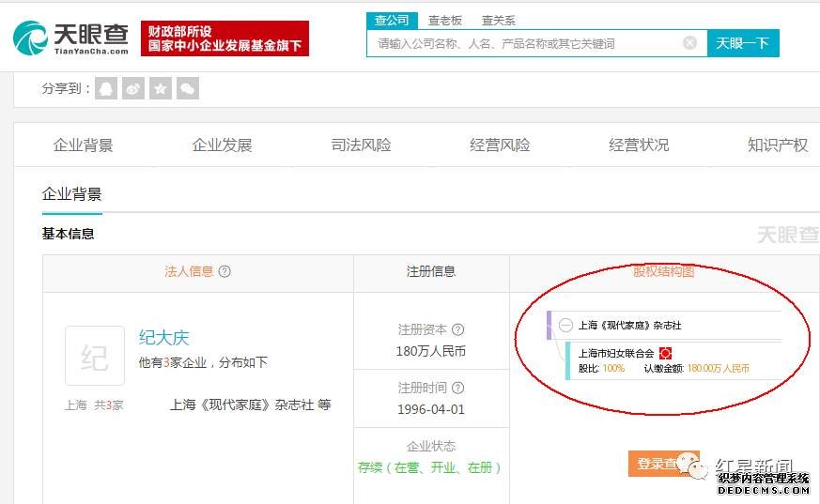This screenshot has height=504, width=820.
Task: Click the 注册信息 column header
Action: click(431, 271)
